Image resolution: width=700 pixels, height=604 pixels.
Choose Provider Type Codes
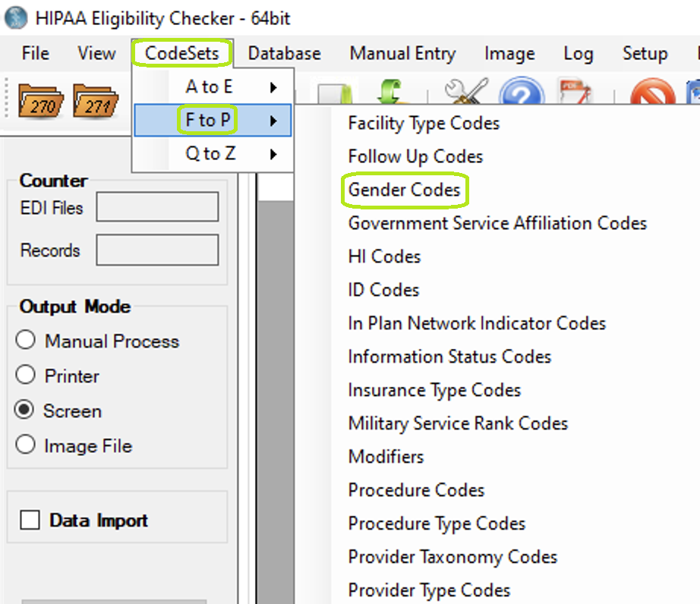(x=429, y=590)
